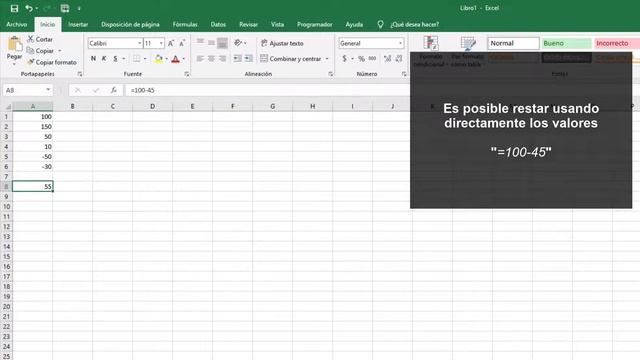
Task: Switch to the Insertar tab
Action: (x=78, y=24)
